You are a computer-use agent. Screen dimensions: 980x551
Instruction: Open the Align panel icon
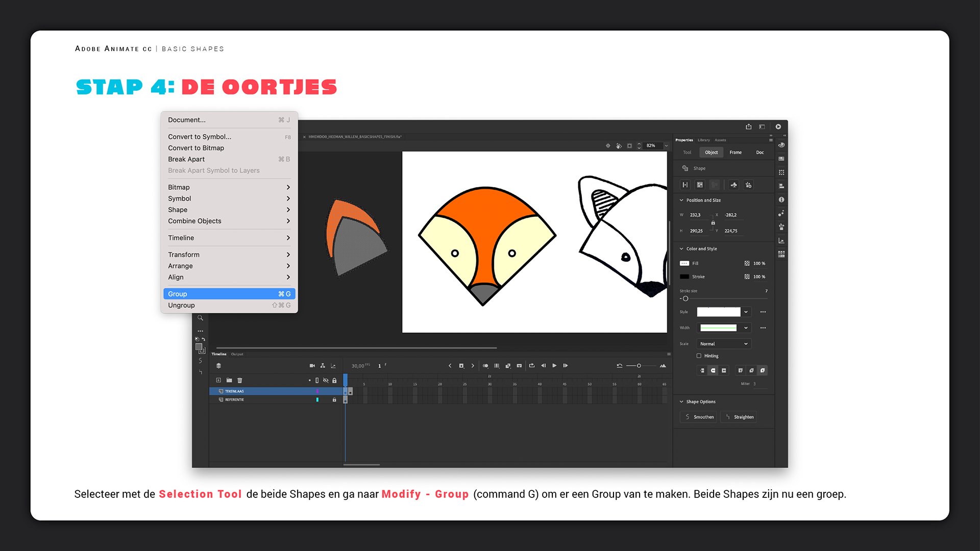coord(781,186)
